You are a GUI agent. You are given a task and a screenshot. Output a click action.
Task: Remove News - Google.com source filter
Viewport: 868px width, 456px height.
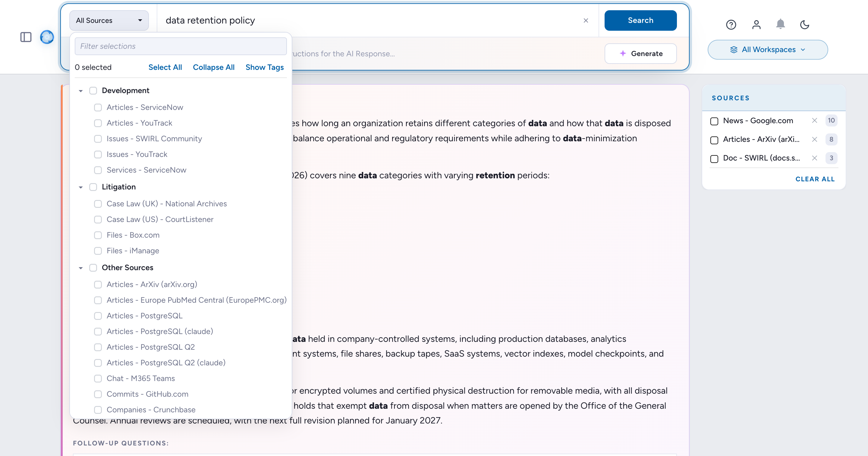814,120
